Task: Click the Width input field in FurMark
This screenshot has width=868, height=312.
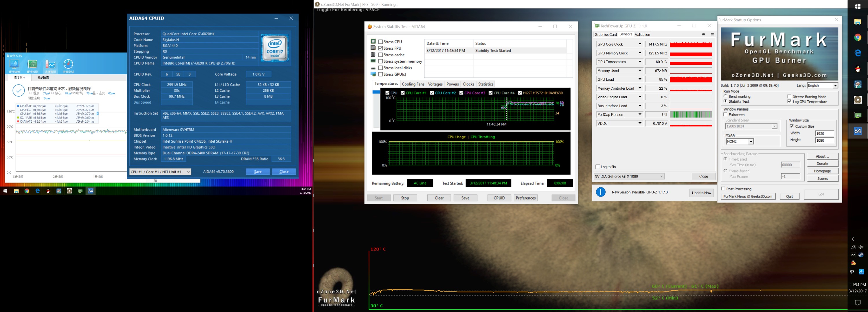Action: coord(824,134)
